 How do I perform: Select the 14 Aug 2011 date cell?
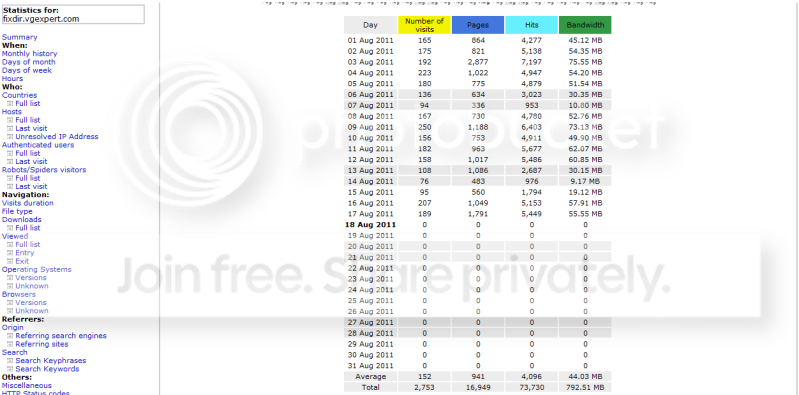pyautogui.click(x=370, y=181)
